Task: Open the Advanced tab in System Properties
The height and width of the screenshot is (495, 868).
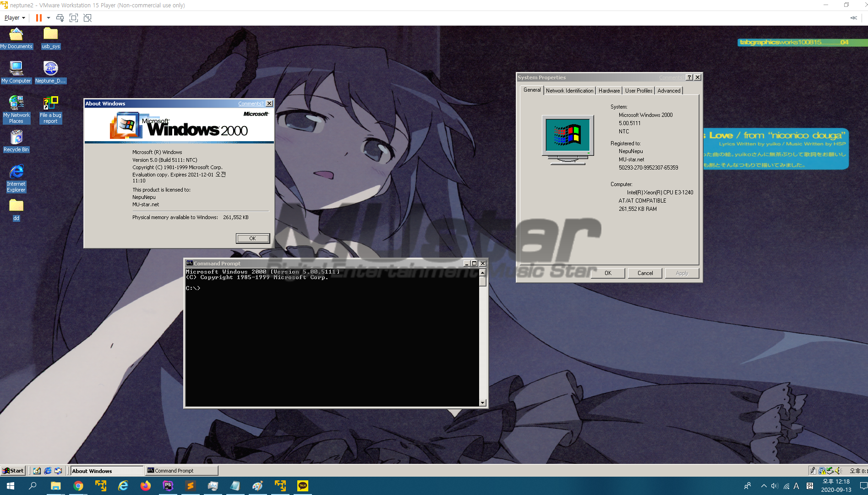Action: pos(669,91)
